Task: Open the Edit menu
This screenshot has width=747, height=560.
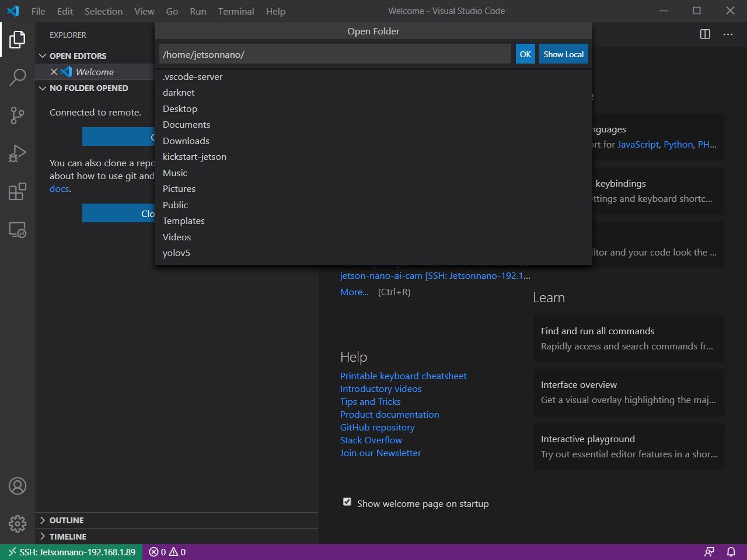Action: pyautogui.click(x=65, y=11)
